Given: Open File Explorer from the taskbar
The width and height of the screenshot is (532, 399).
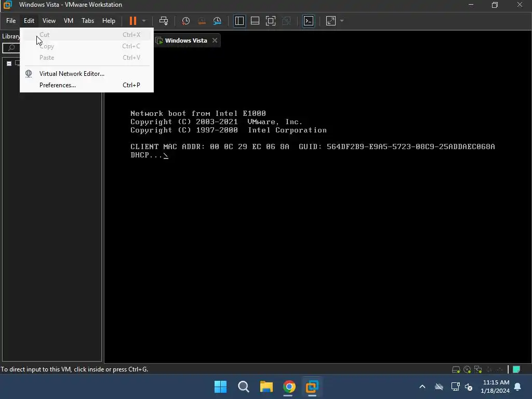Looking at the screenshot, I should pyautogui.click(x=267, y=387).
